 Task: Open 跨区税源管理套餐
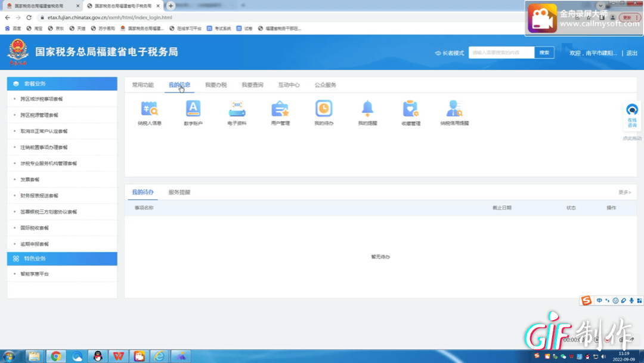39,115
